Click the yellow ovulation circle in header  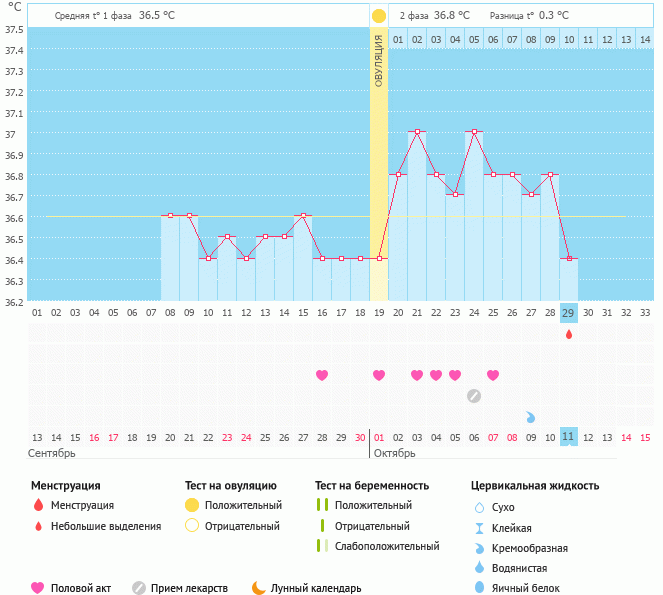(x=378, y=16)
